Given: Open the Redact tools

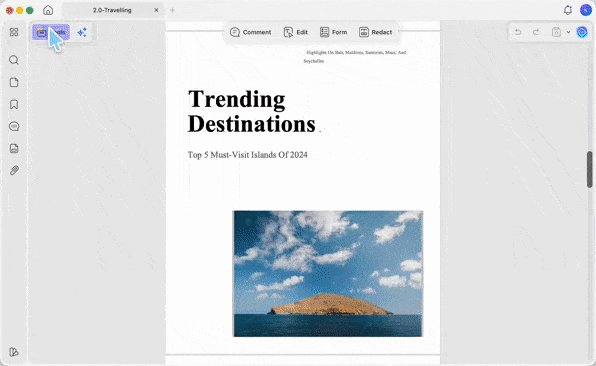Looking at the screenshot, I should 376,32.
